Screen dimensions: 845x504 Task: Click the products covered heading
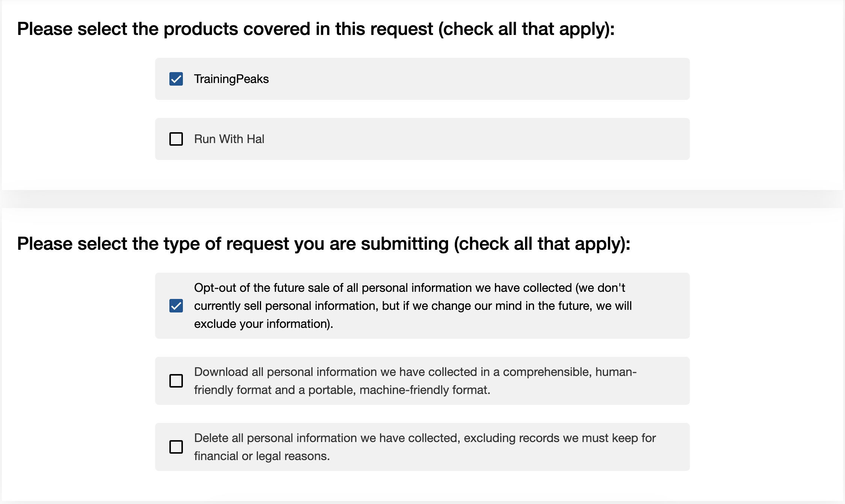pyautogui.click(x=316, y=29)
